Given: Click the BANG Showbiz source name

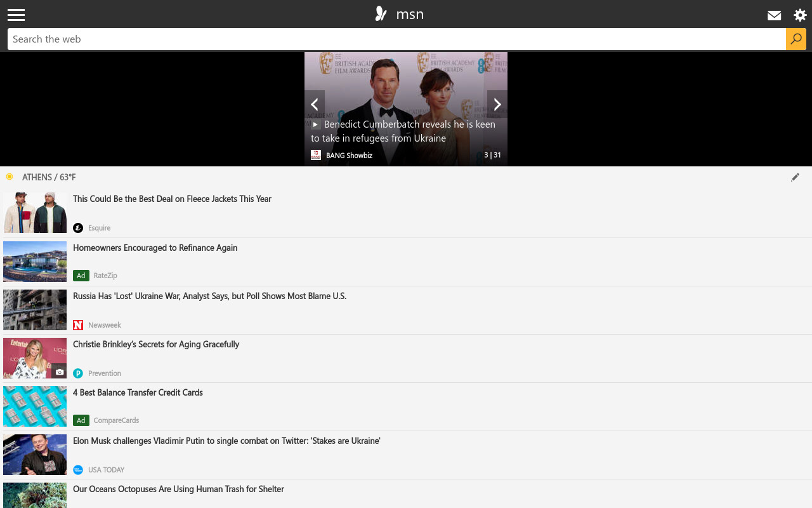Looking at the screenshot, I should click(x=349, y=156).
